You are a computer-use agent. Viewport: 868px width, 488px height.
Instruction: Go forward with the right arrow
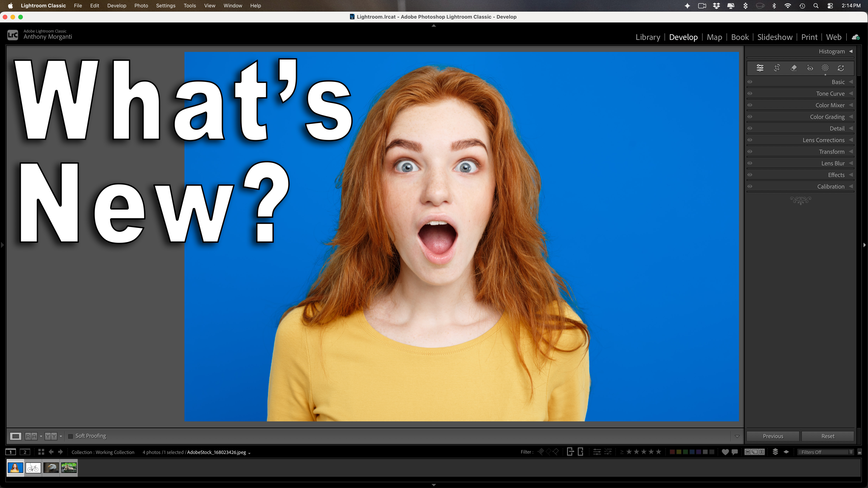60,452
